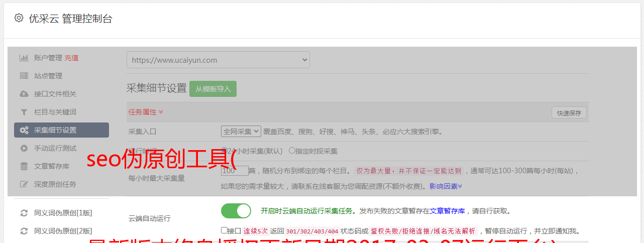Click the server icon for 站点管理
Screen dimensions: 644x243
pos(24,76)
